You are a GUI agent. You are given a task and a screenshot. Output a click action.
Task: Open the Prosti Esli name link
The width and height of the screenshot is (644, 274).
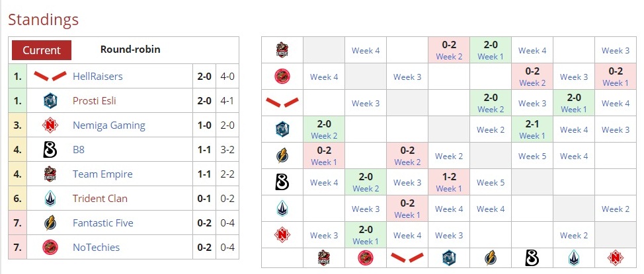(100, 101)
